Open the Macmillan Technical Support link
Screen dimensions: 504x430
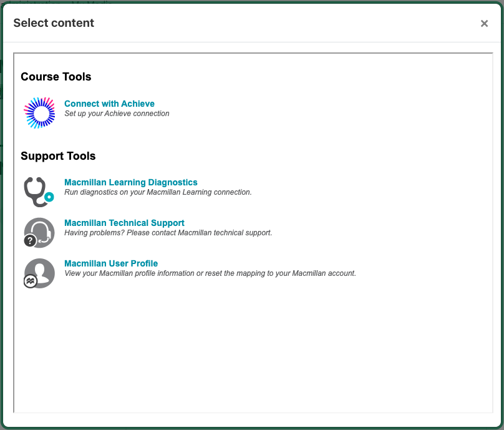click(124, 223)
